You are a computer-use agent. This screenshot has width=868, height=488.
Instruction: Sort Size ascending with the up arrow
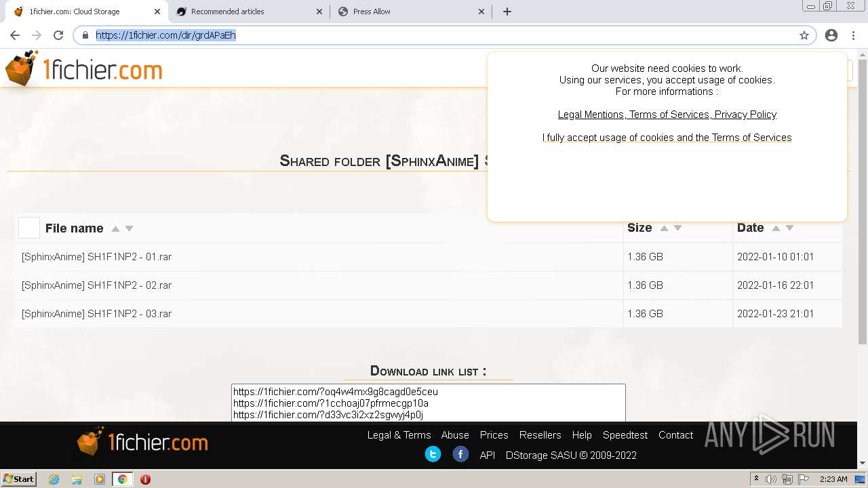click(664, 228)
